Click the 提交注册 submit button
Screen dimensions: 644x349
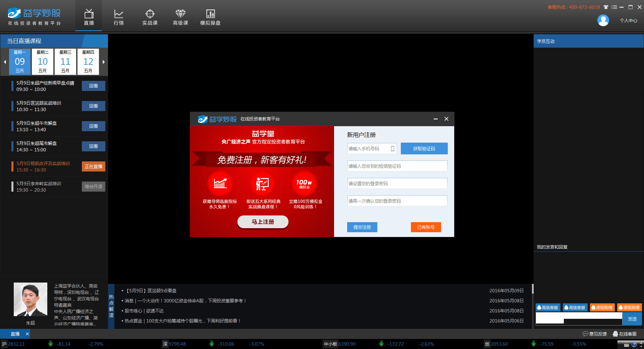pyautogui.click(x=362, y=227)
